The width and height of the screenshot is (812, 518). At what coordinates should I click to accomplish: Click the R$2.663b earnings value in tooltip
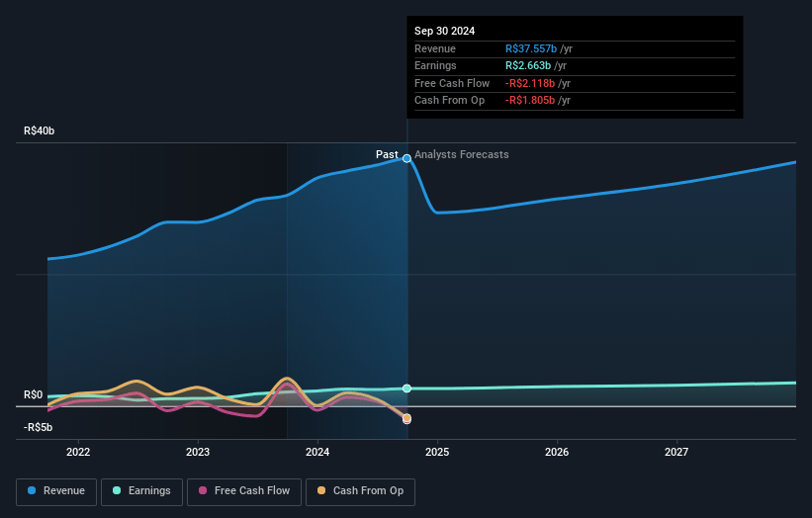[528, 65]
